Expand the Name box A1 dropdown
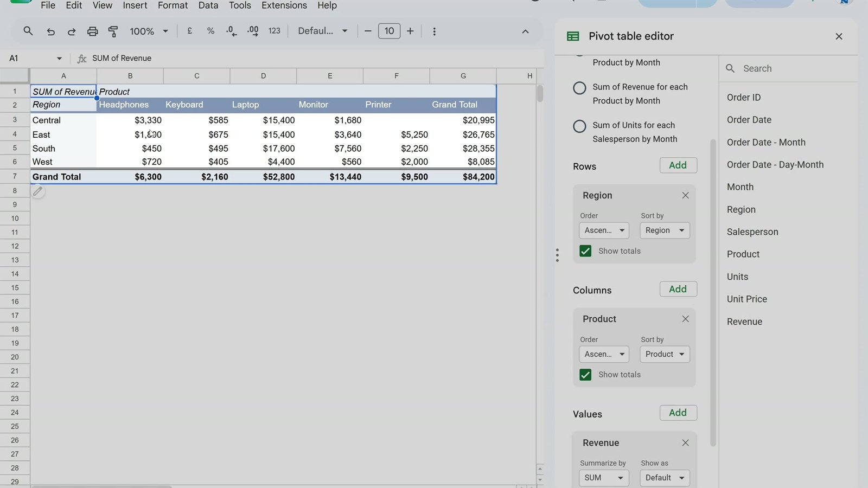Viewport: 868px width, 488px height. click(x=59, y=59)
